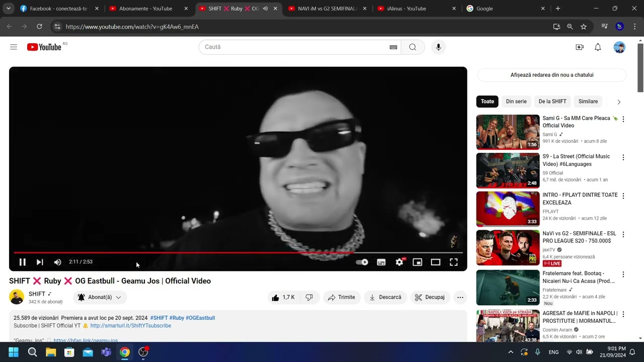Open the #OGEastbull hashtag link
The image size is (644, 362).
pyautogui.click(x=200, y=318)
